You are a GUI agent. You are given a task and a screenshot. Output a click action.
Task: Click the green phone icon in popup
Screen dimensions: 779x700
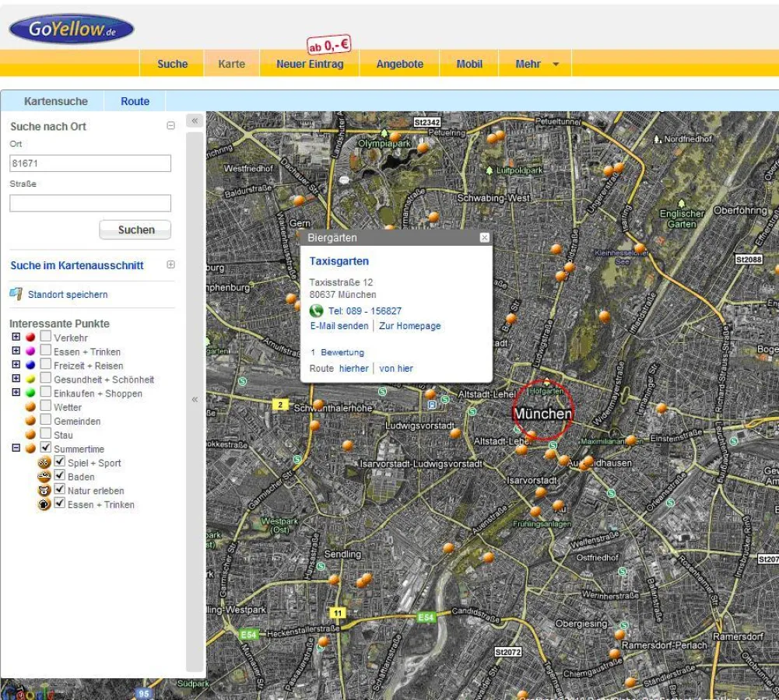316,310
